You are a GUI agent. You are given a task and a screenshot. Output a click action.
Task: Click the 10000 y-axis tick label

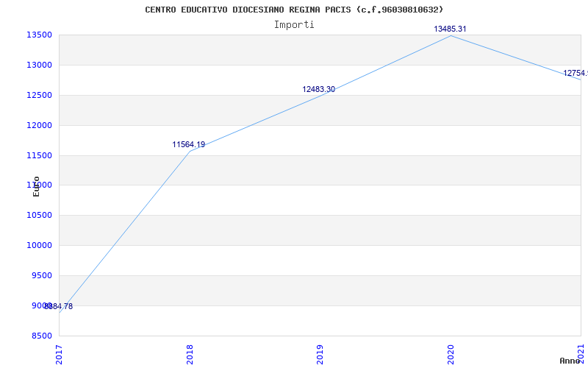[x=38, y=245]
